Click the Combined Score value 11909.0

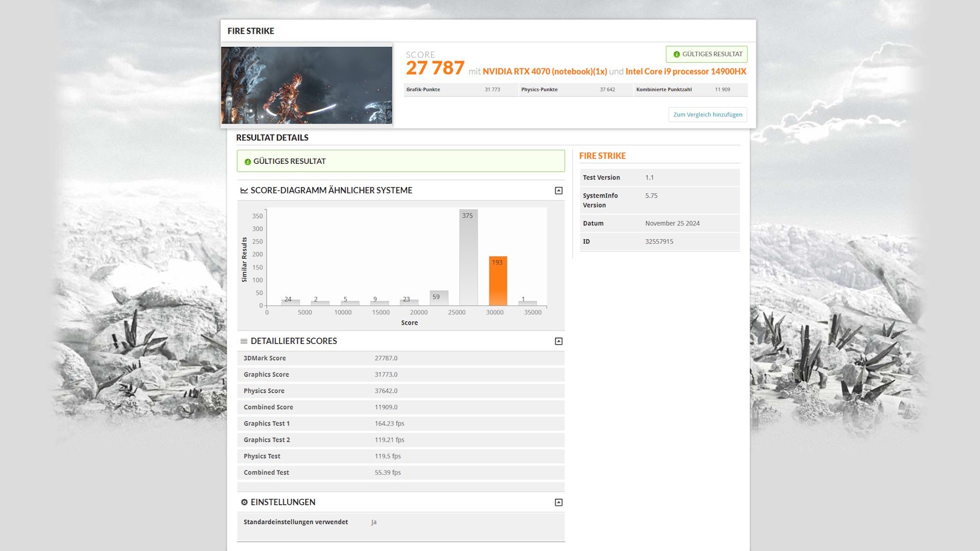386,407
